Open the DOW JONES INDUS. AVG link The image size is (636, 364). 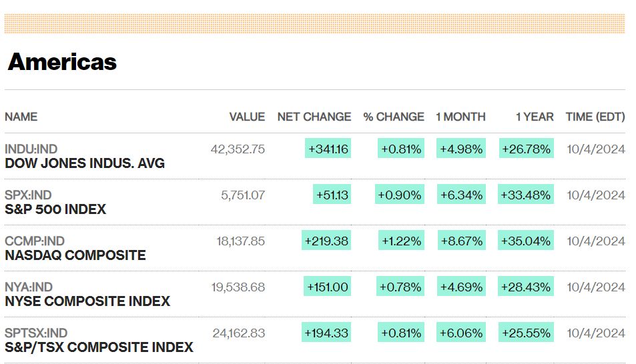pos(85,163)
